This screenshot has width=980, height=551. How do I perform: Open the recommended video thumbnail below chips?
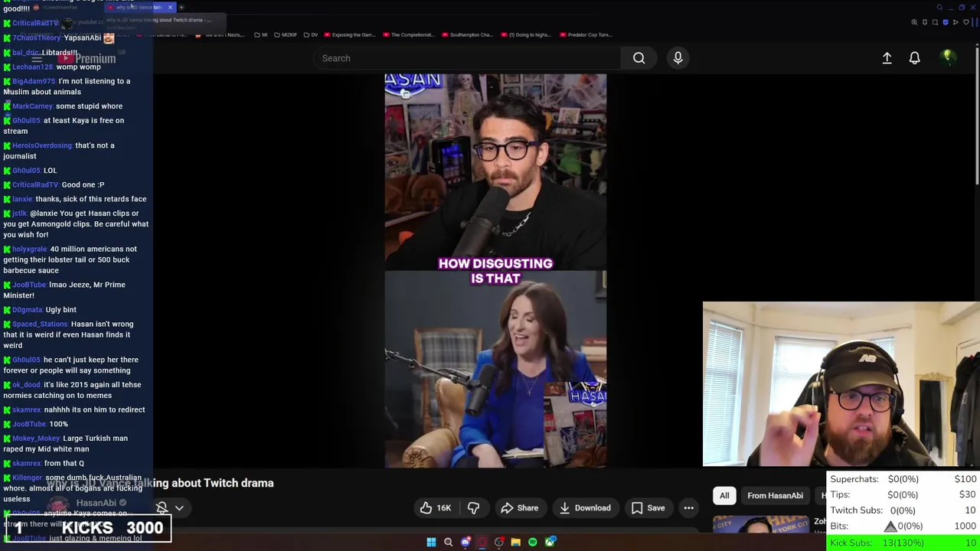click(761, 524)
